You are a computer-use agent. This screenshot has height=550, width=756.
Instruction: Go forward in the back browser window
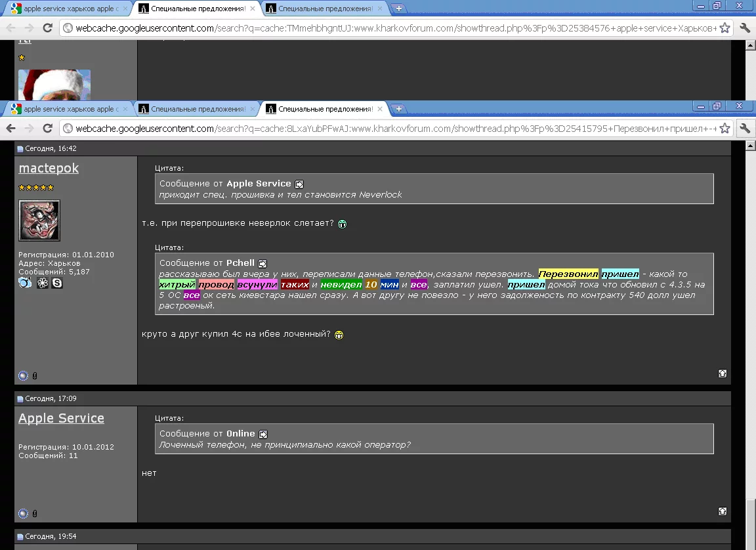click(29, 28)
